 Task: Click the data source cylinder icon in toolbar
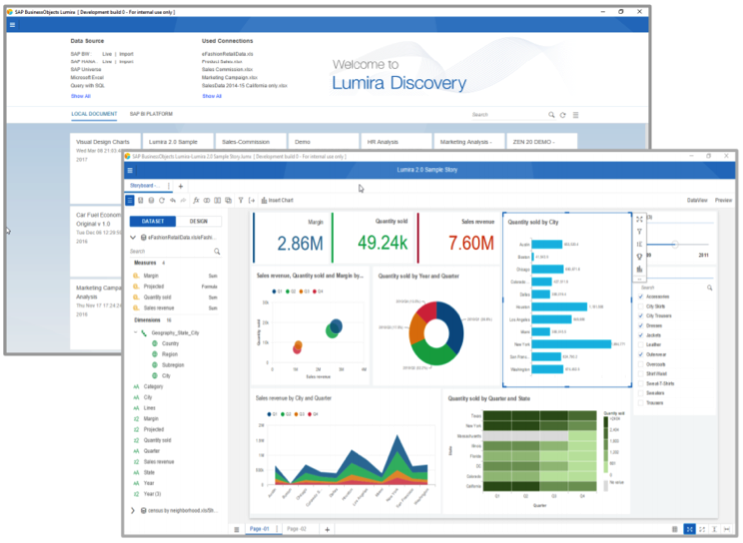point(151,200)
